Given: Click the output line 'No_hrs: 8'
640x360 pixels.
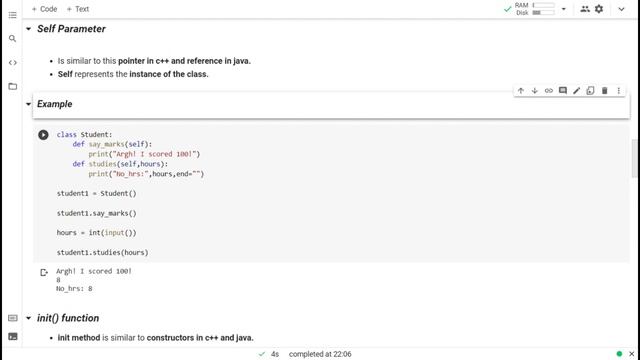Looking at the screenshot, I should click(x=74, y=289).
